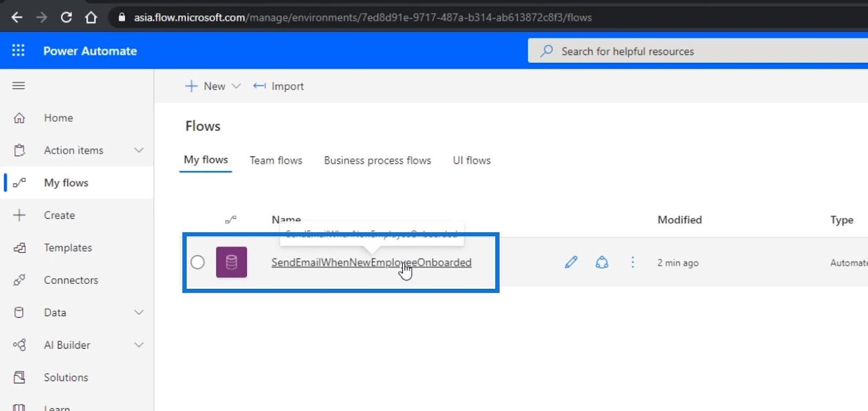Click the Import button
The width and height of the screenshot is (868, 411).
[278, 86]
